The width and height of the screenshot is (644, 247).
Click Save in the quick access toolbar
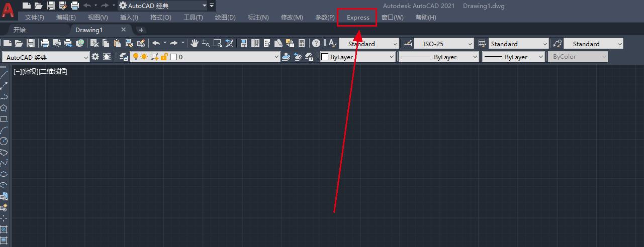[x=50, y=6]
